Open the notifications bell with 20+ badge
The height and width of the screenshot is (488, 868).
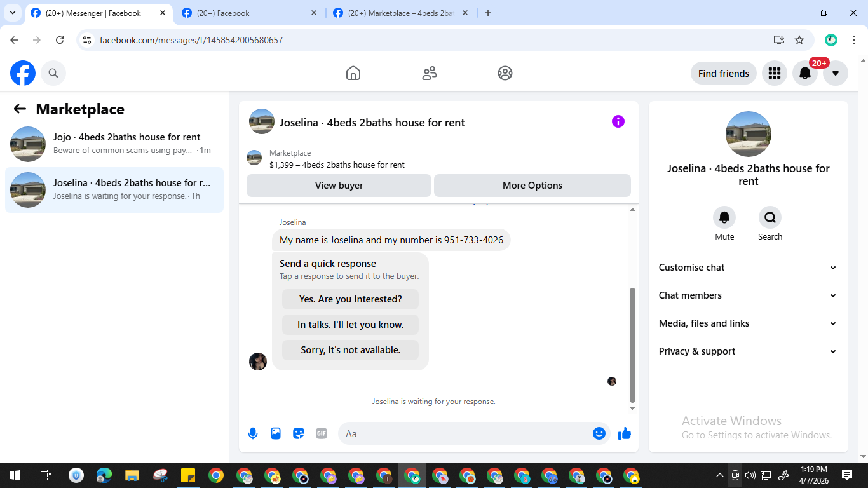click(805, 73)
